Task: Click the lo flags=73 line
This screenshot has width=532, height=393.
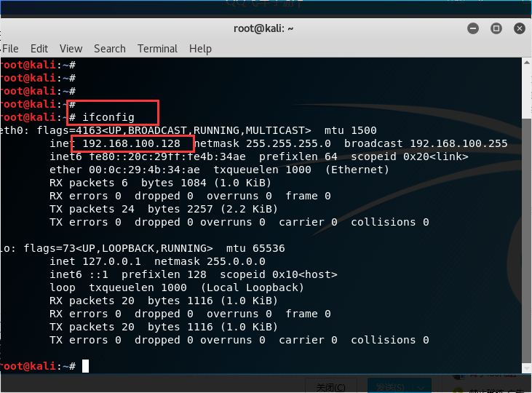Action: 143,248
